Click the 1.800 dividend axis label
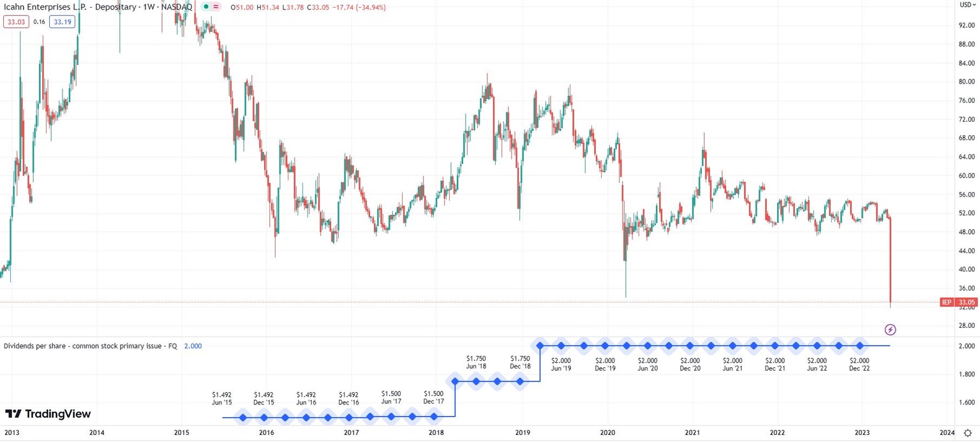Viewport: 980px width, 442px height. pyautogui.click(x=967, y=374)
